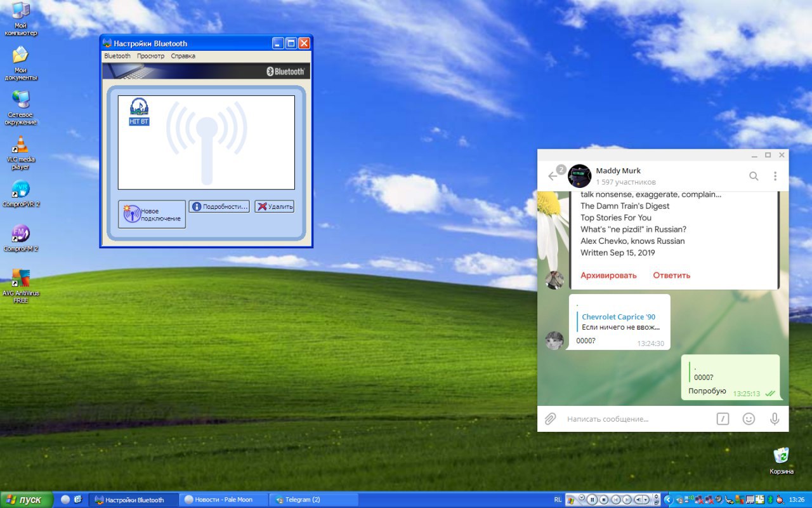The image size is (812, 508).
Task: Click the Ответить link in the message
Action: pos(672,275)
